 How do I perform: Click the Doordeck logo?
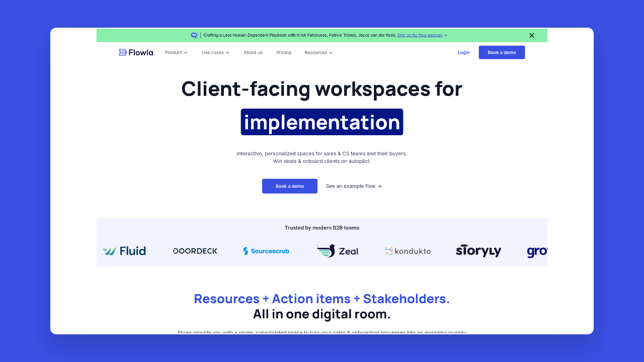point(195,250)
